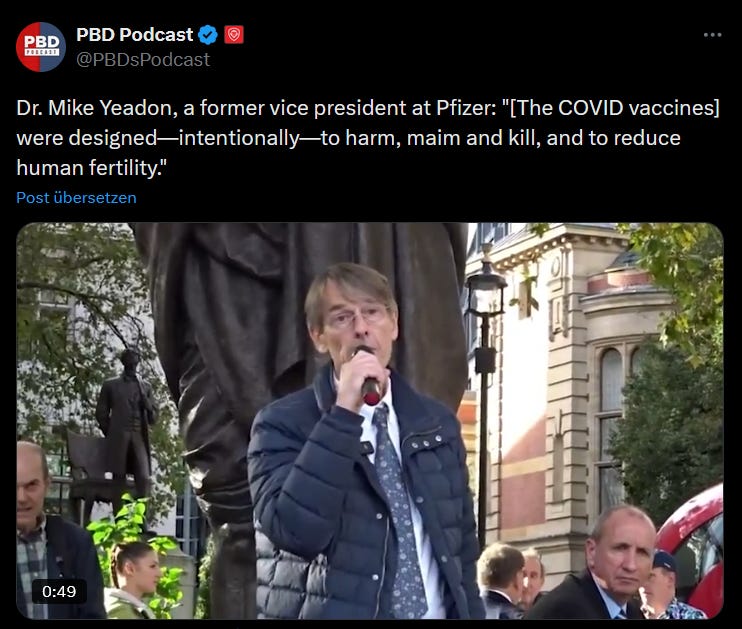Click the phrase harm, maim and kill
The width and height of the screenshot is (742, 629).
click(443, 138)
